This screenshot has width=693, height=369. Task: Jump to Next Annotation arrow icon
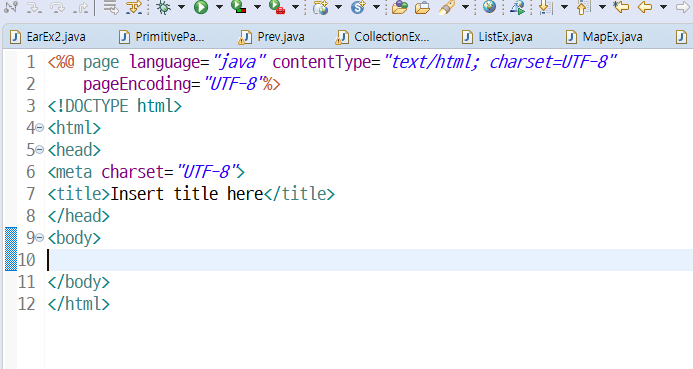(x=546, y=7)
